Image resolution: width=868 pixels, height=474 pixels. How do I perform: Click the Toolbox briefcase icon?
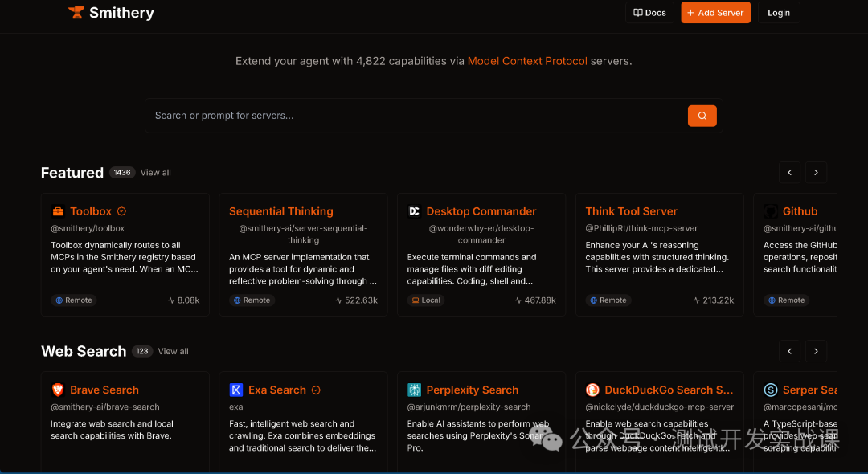click(x=58, y=211)
